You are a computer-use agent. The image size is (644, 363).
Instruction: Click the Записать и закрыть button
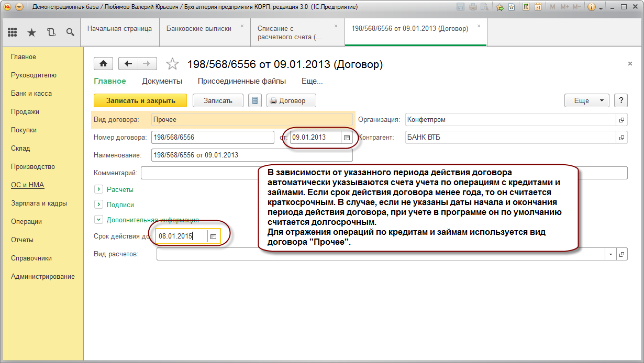(140, 100)
